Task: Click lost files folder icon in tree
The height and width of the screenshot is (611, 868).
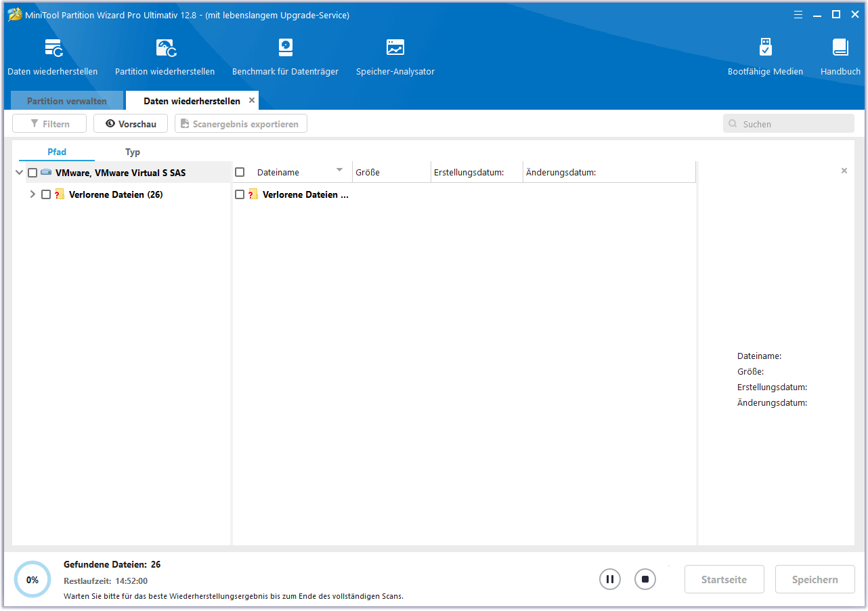Action: tap(60, 194)
